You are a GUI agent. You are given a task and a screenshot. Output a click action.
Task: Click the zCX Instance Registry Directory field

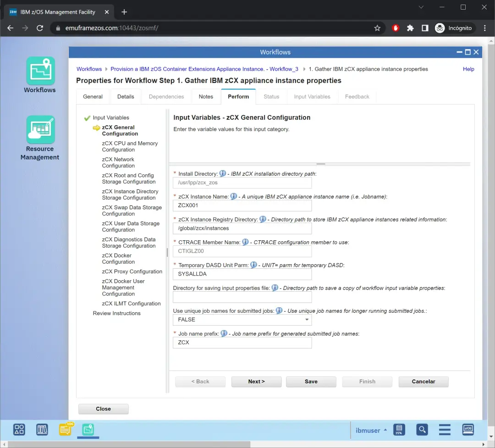[242, 228]
